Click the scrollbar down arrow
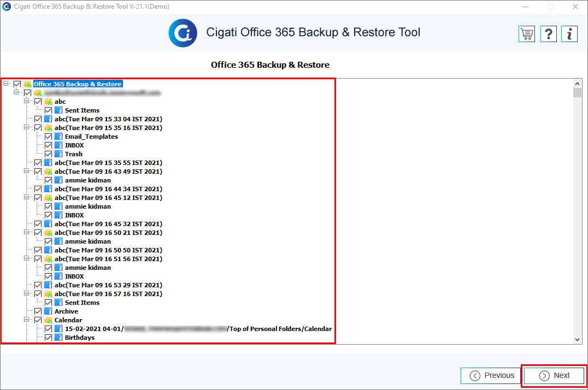The height and width of the screenshot is (390, 588). coord(577,340)
